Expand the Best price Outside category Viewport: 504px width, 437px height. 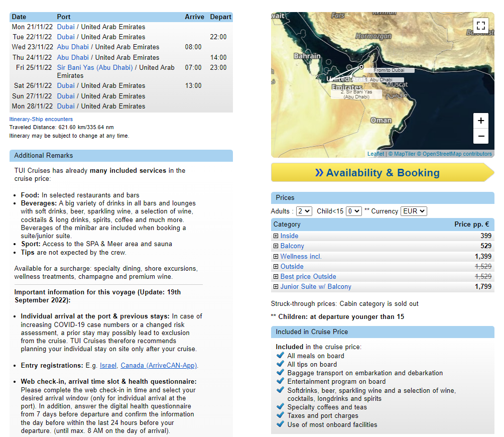[x=276, y=277]
